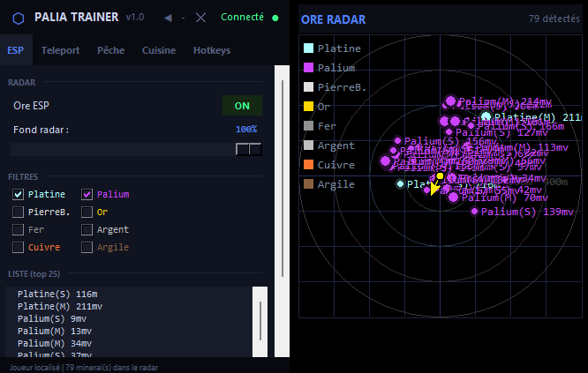Viewport: 588px width, 373px height.
Task: Select the Platine(M) 211 marker on radar
Action: point(486,117)
